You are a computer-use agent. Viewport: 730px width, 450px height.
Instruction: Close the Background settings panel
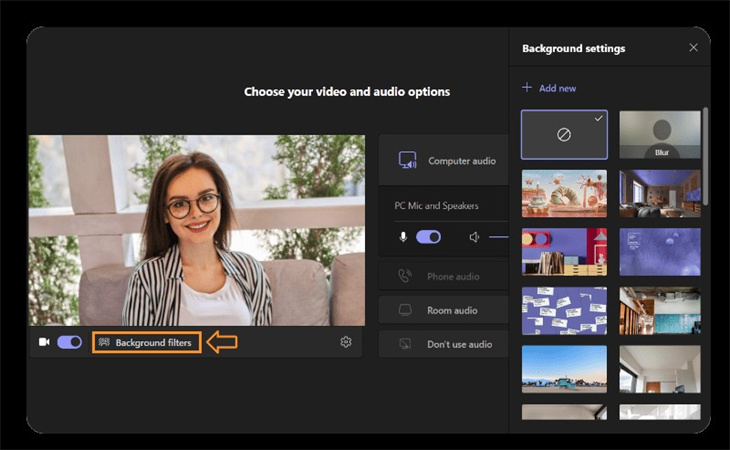click(x=693, y=48)
